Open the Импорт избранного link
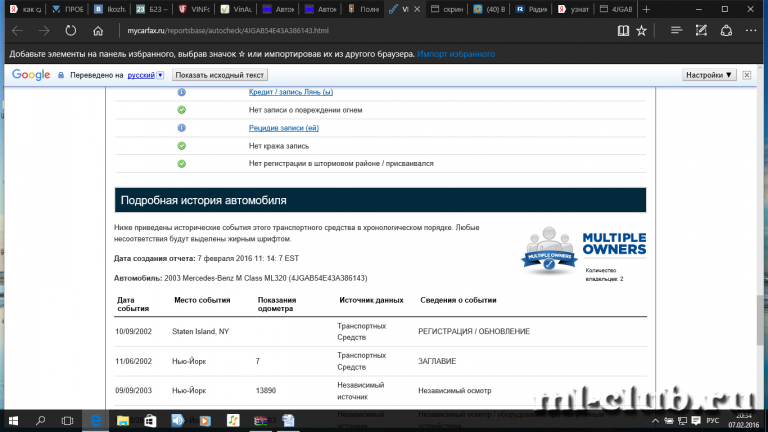The height and width of the screenshot is (432, 768). (x=456, y=54)
